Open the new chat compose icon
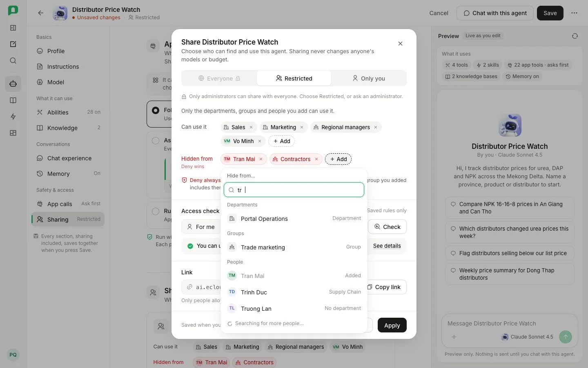 [13, 44]
